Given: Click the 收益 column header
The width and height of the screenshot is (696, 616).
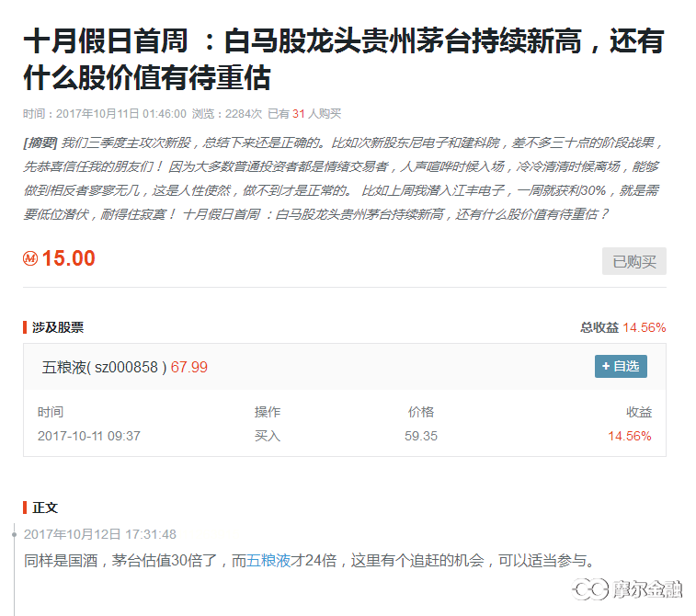Looking at the screenshot, I should (x=639, y=412).
